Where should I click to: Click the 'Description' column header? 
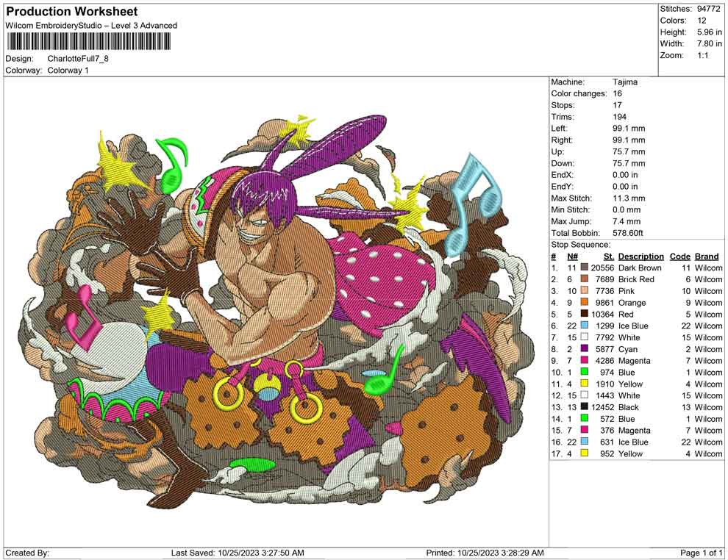point(640,256)
